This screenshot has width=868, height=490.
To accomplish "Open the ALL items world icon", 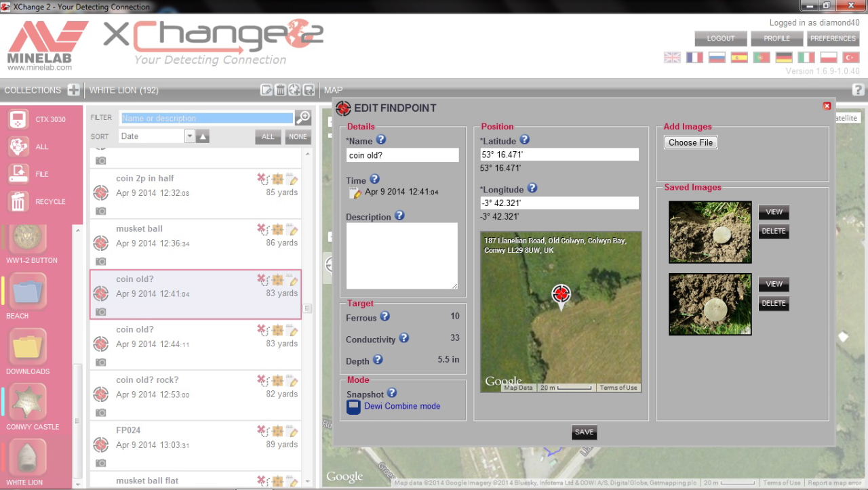I will tap(18, 146).
